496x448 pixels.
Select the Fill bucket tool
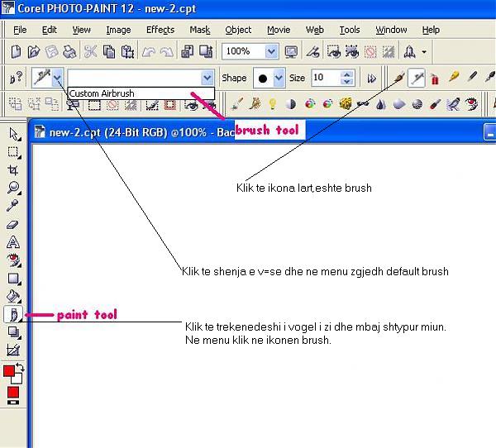(x=13, y=297)
